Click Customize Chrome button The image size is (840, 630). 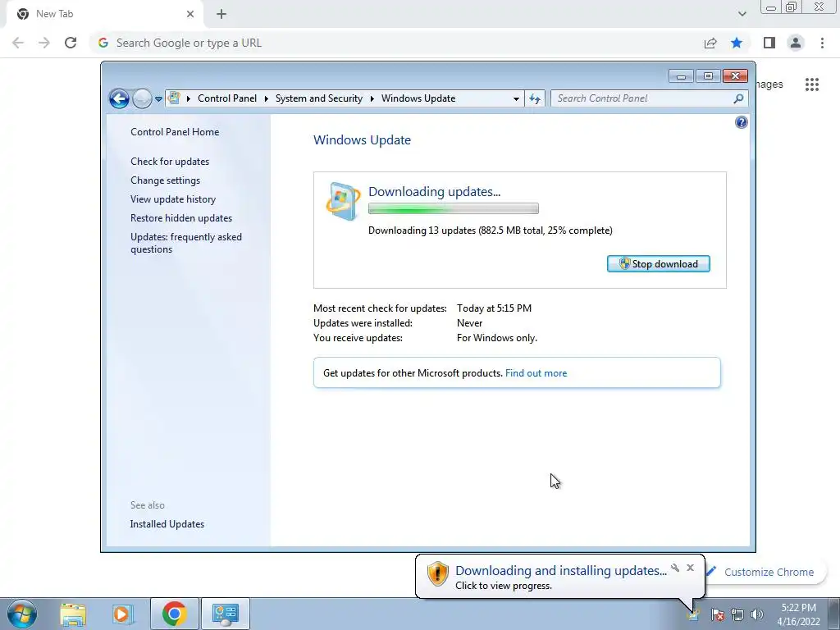click(765, 572)
